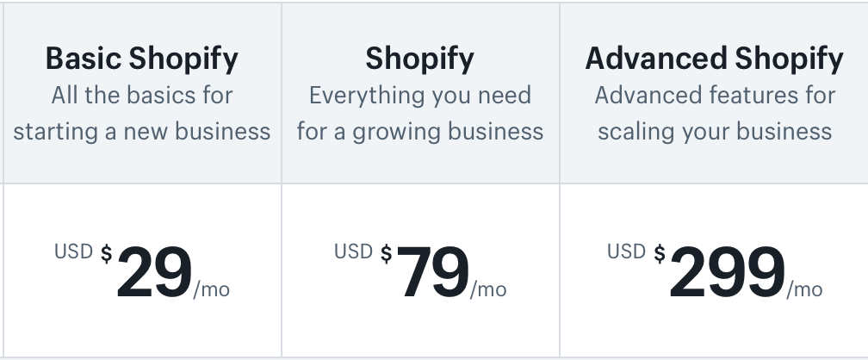Select the Advanced Shopify plan heading
Image resolution: width=868 pixels, height=360 pixels.
click(x=714, y=59)
